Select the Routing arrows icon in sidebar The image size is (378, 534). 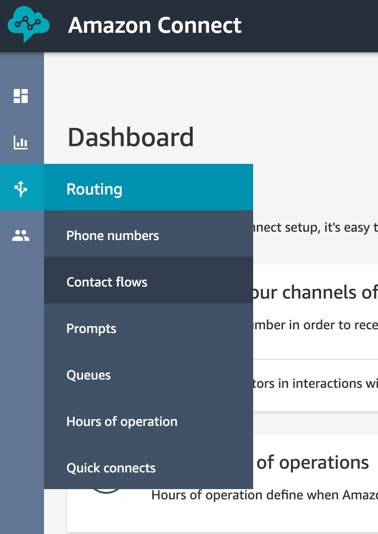(x=21, y=189)
